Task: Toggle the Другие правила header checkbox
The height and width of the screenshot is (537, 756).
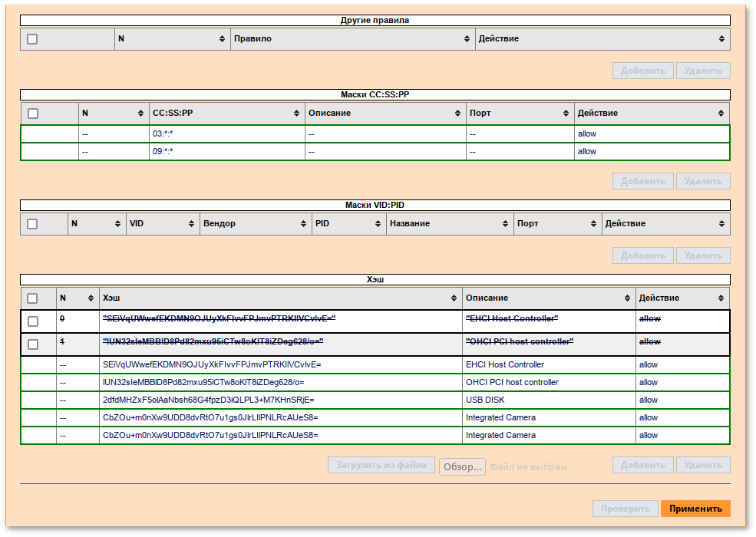Action: click(32, 39)
